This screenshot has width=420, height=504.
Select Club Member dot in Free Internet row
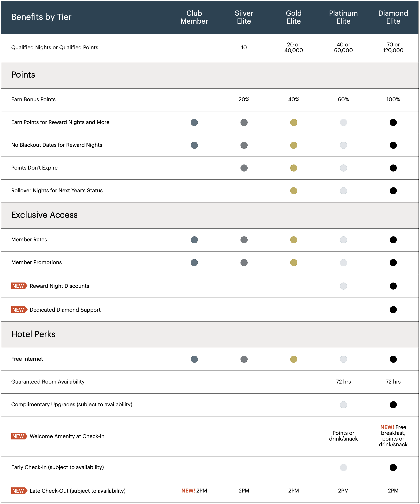[x=194, y=359]
